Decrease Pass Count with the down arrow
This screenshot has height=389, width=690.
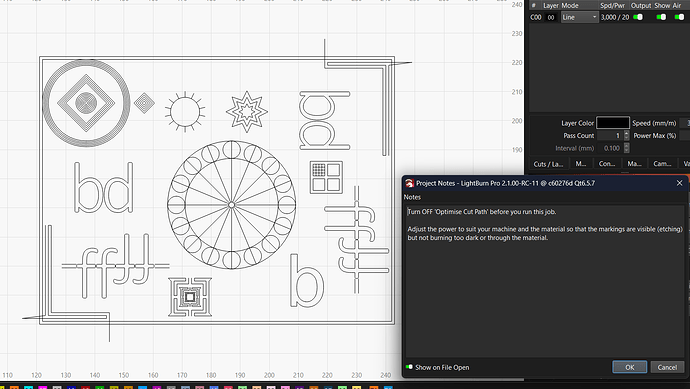click(x=627, y=138)
